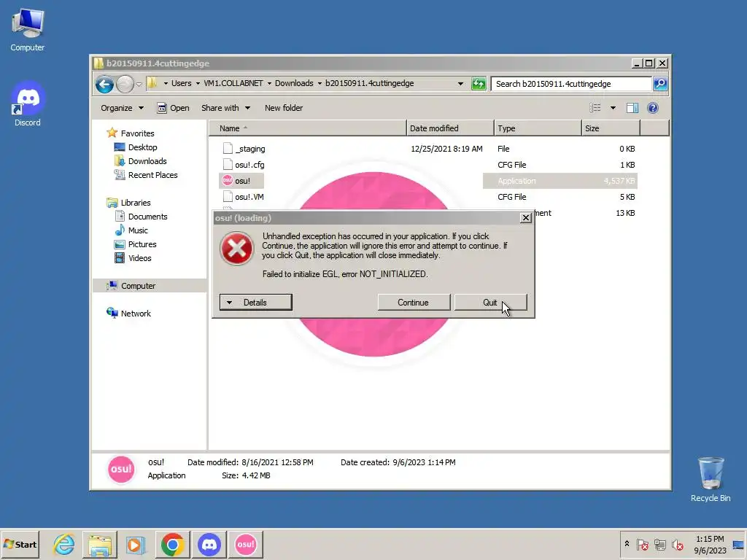Click the osu! icon in details pane
This screenshot has height=560, width=747.
pyautogui.click(x=121, y=470)
